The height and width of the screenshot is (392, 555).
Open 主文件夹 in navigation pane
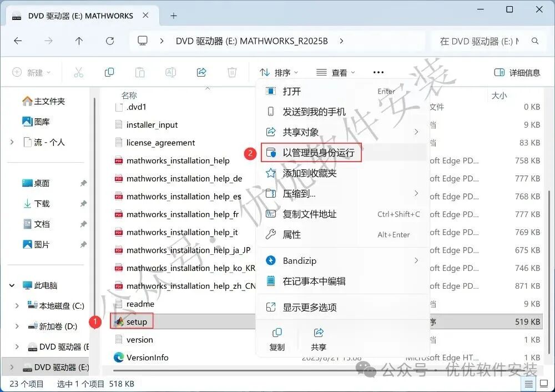coord(43,101)
